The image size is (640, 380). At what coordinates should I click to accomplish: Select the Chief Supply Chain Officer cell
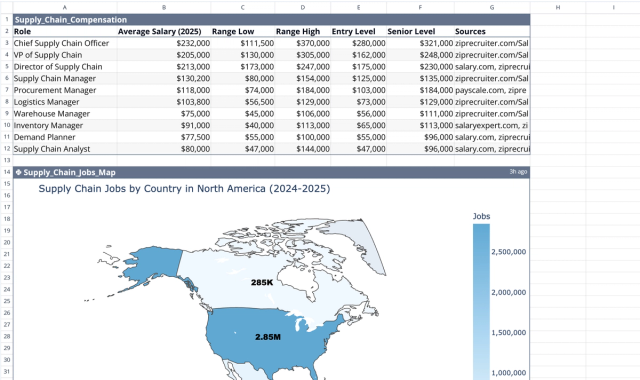tap(65, 43)
